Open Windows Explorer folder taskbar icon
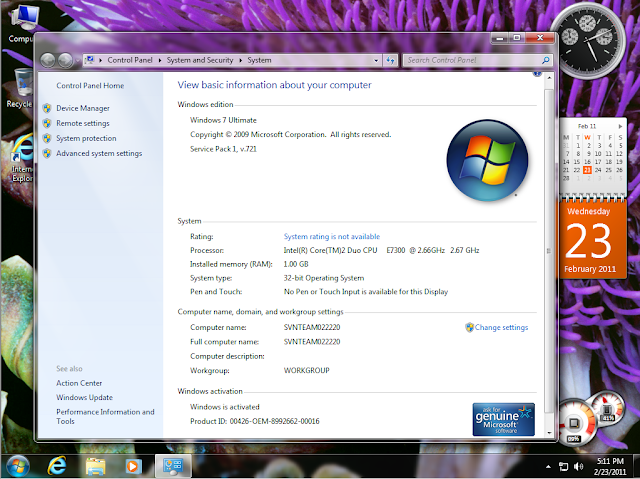The image size is (640, 479). coord(96,466)
